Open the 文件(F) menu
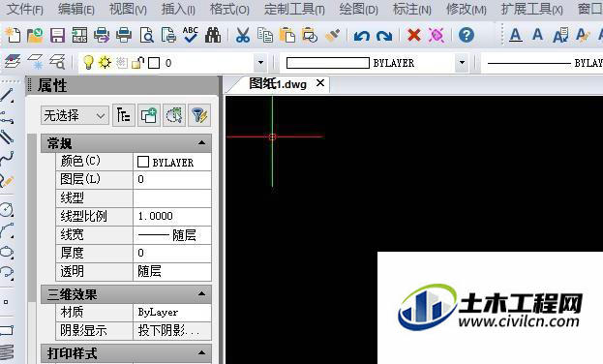Image resolution: width=603 pixels, height=364 pixels. coord(25,10)
